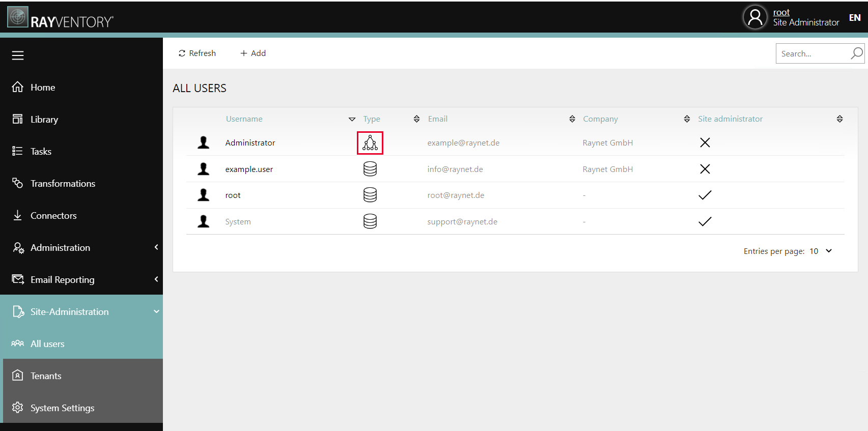868x431 pixels.
Task: Toggle site administrator cross for example.user
Action: click(705, 169)
